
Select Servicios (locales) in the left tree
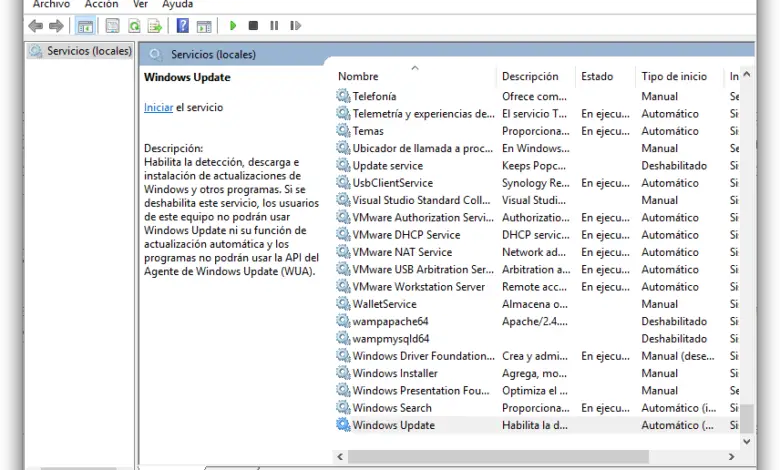81,51
